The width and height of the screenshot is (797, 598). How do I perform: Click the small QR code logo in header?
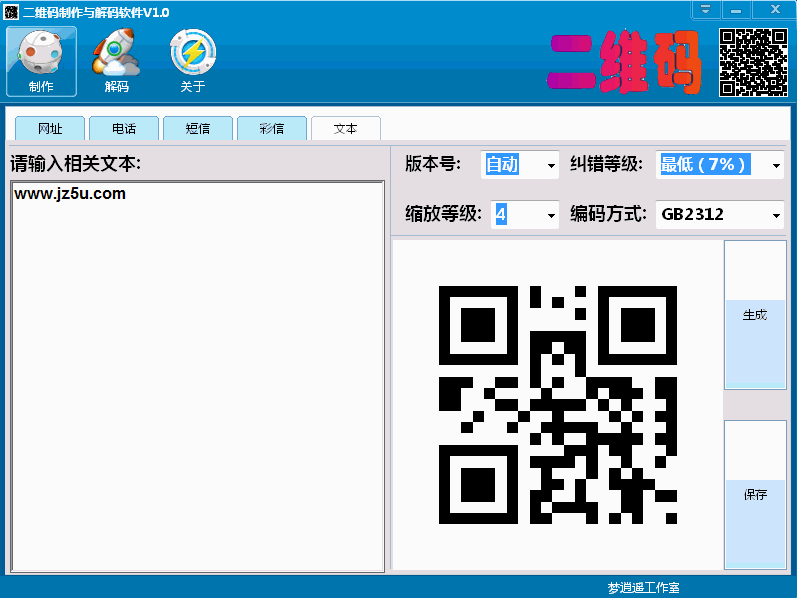point(753,62)
